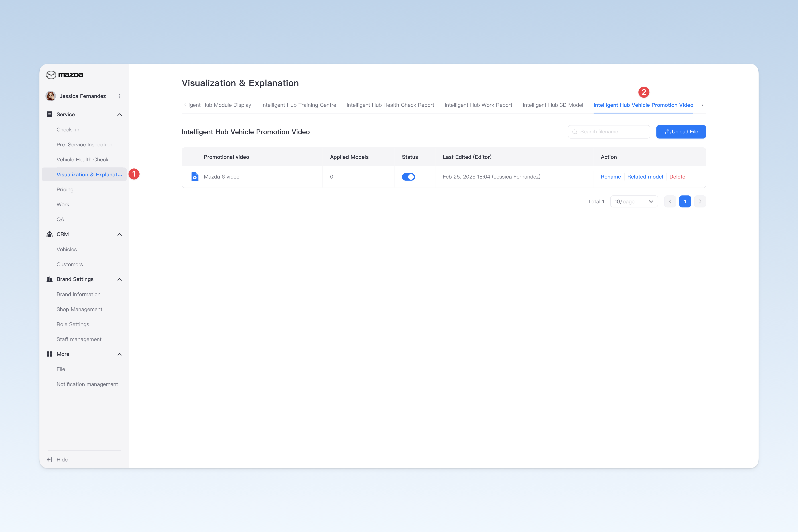Click the Rename link for Mazda 6 video
Image resolution: width=798 pixels, height=532 pixels.
[611, 177]
